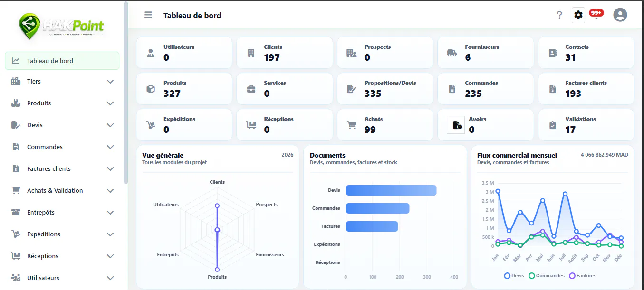Click the HAKPoint logo

[61, 26]
